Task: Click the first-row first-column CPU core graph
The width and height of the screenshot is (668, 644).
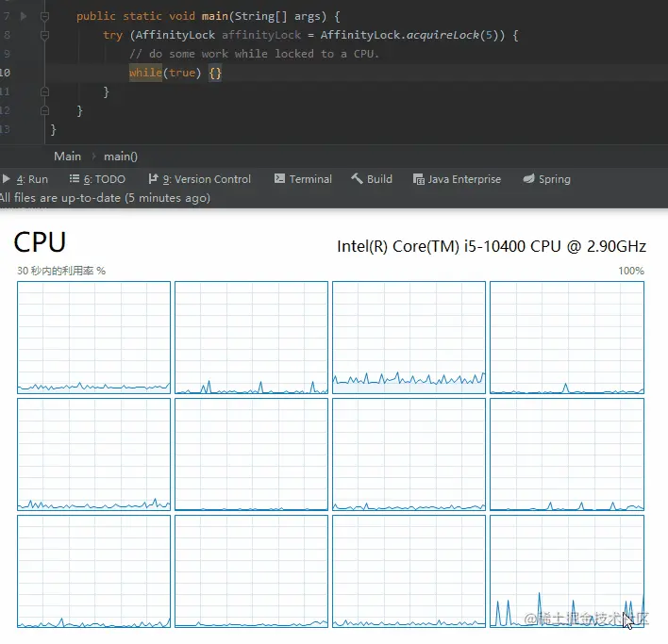Action: (x=93, y=338)
